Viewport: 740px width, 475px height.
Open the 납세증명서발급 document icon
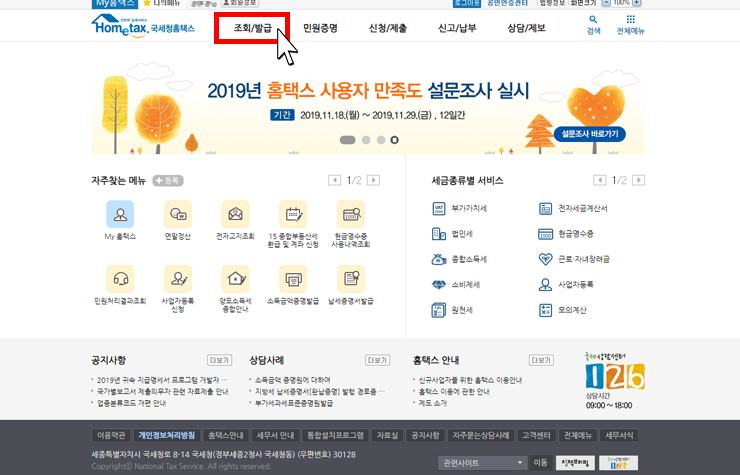tap(351, 279)
